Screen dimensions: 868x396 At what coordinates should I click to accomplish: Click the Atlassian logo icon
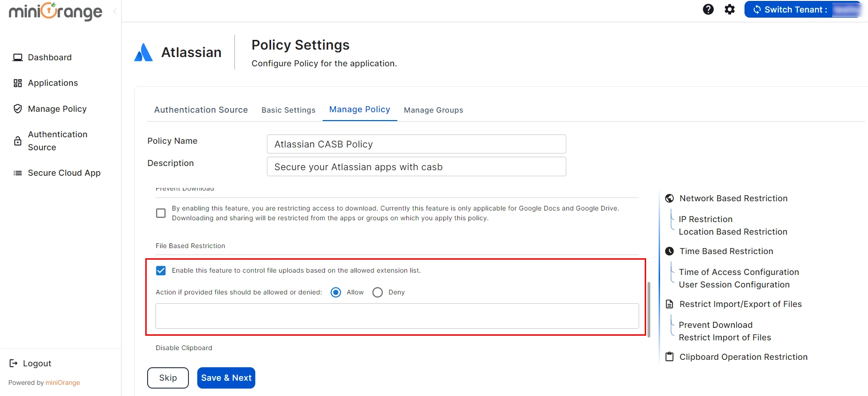(x=143, y=52)
